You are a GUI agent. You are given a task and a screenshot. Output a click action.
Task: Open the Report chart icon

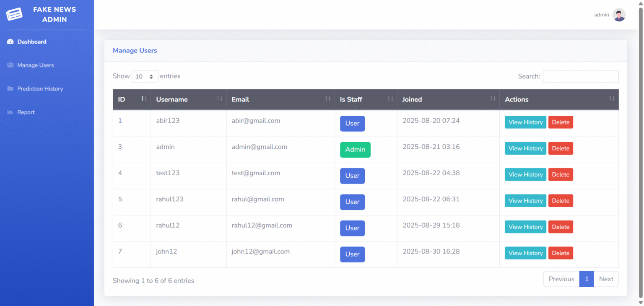point(10,112)
